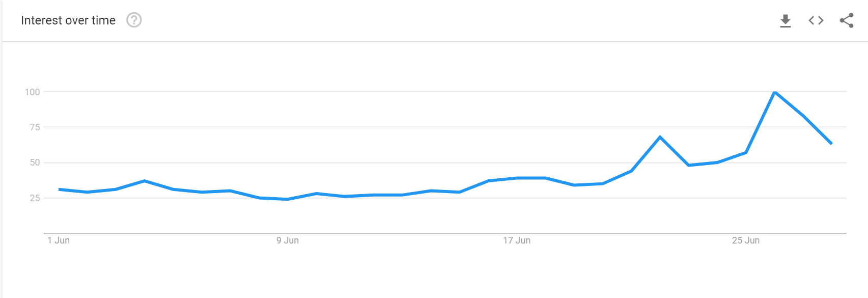The image size is (868, 298).
Task: Click the "17 Jun" x-axis label
Action: (x=517, y=240)
